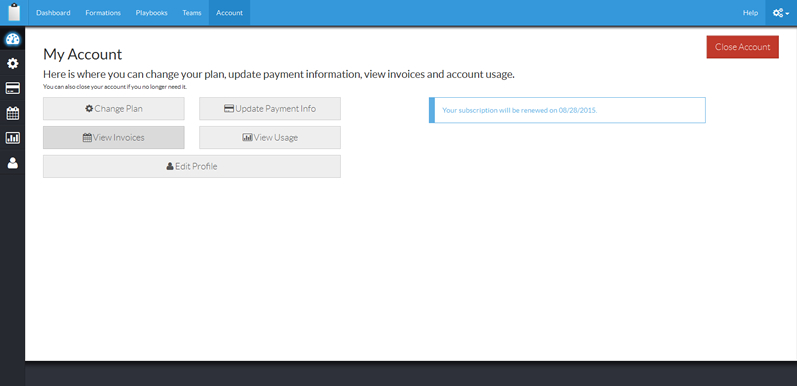This screenshot has width=797, height=386.
Task: Click the clipboard logo icon
Action: pyautogui.click(x=14, y=12)
